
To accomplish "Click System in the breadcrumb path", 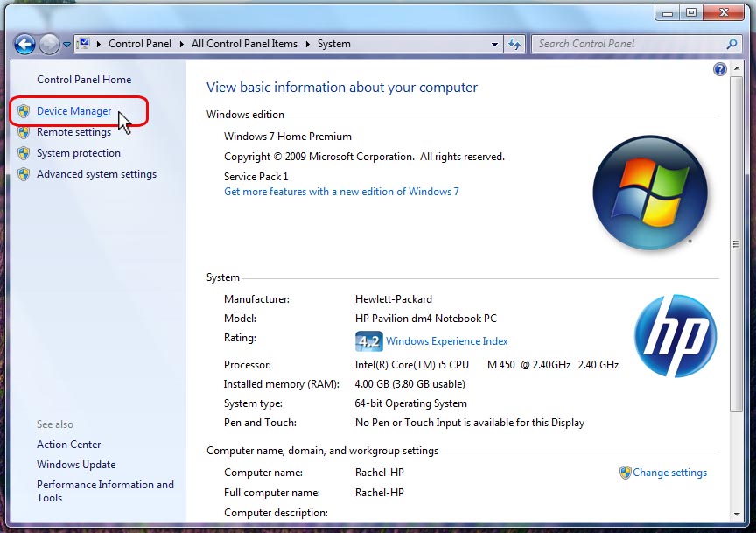I will click(333, 44).
